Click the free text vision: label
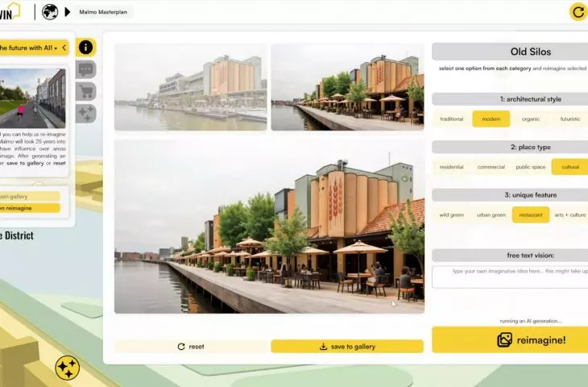This screenshot has width=588, height=387. pyautogui.click(x=530, y=256)
